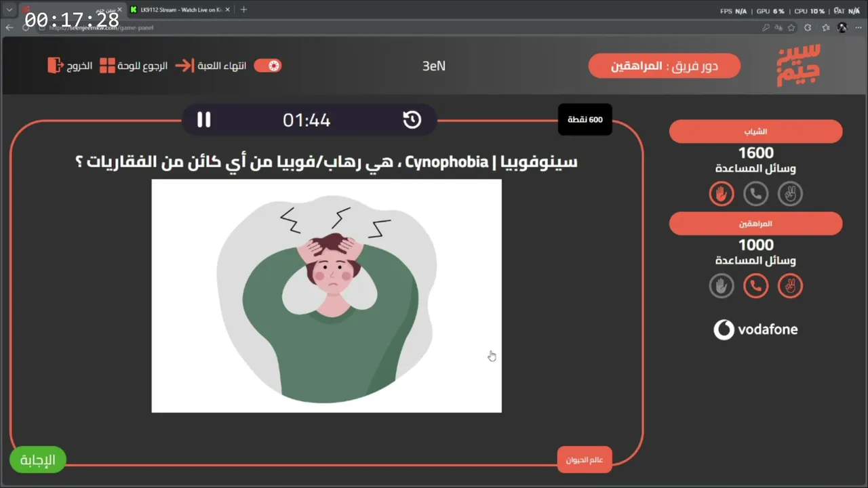Close the LK9112 Stream tab
This screenshot has height=488, width=868.
coord(228,9)
